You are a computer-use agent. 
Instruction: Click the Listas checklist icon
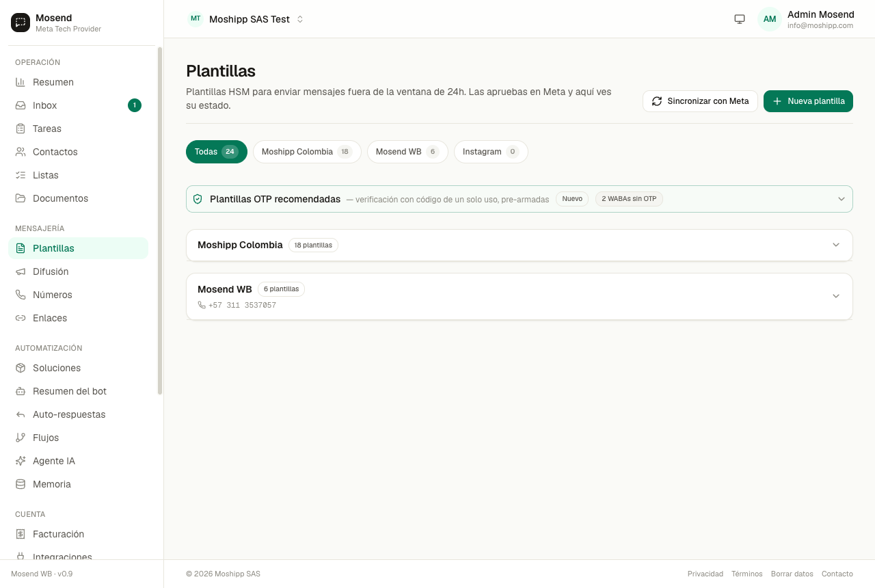click(x=21, y=175)
